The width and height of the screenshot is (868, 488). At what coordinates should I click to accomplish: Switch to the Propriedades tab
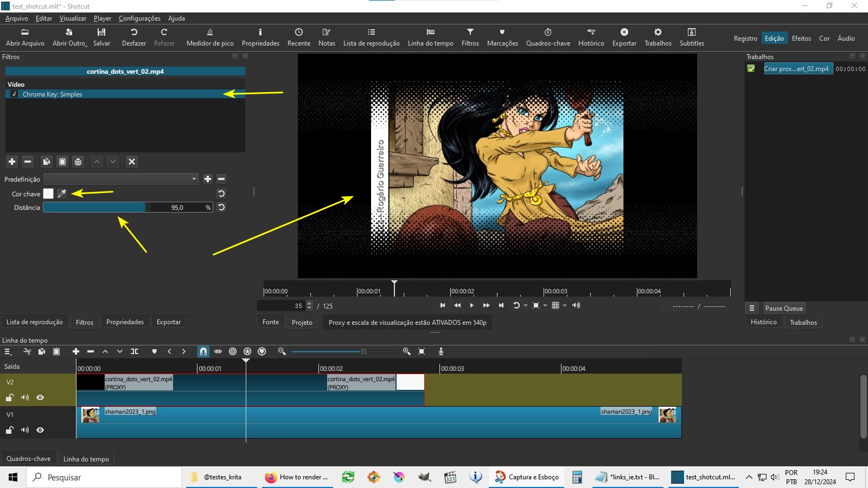click(x=125, y=322)
